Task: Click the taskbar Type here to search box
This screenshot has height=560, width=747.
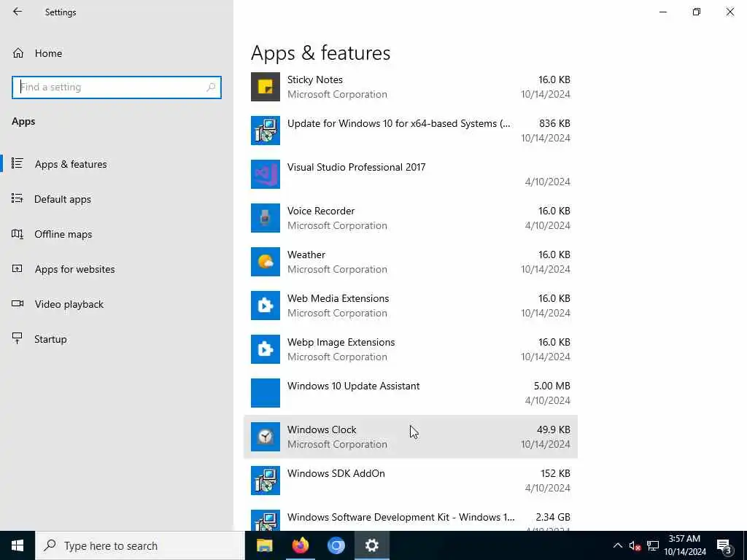Action: click(x=139, y=545)
